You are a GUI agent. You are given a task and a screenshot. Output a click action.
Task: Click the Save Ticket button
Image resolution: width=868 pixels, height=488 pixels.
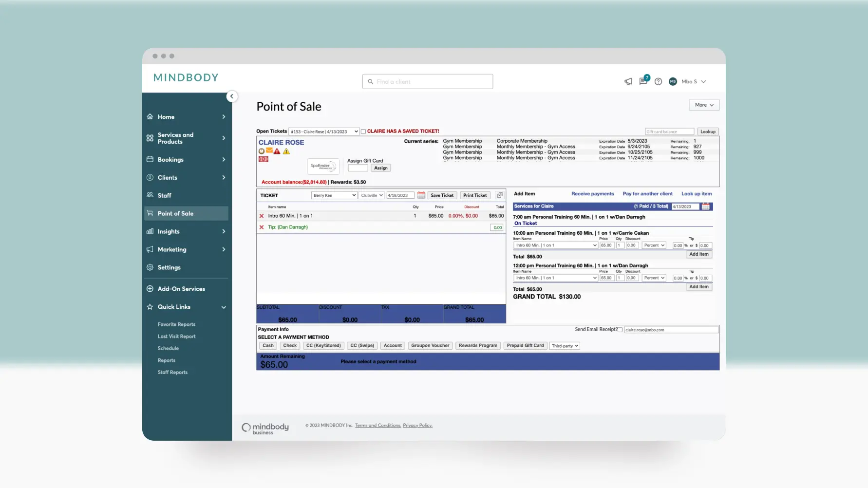pyautogui.click(x=442, y=195)
